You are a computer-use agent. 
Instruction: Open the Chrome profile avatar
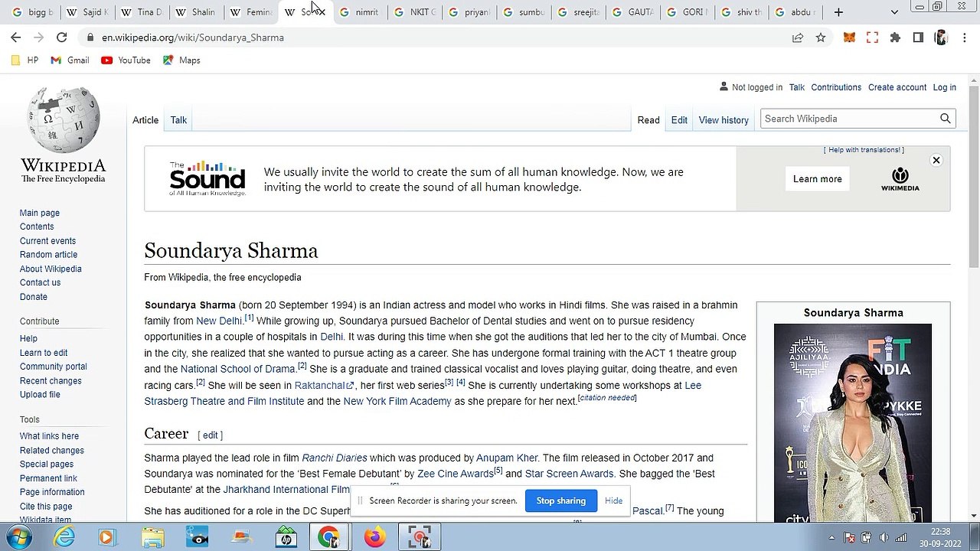941,37
